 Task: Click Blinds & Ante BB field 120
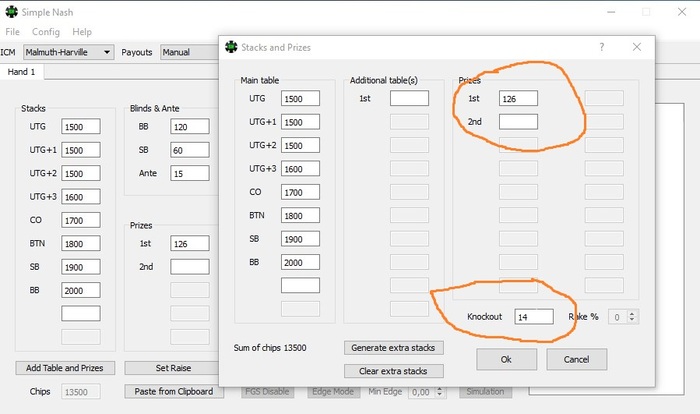click(190, 127)
